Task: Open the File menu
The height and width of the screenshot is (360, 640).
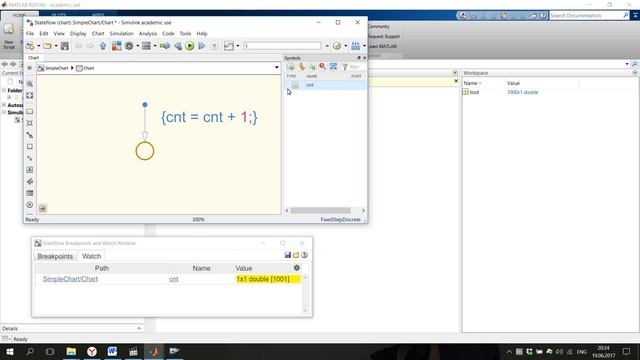Action: [x=30, y=33]
